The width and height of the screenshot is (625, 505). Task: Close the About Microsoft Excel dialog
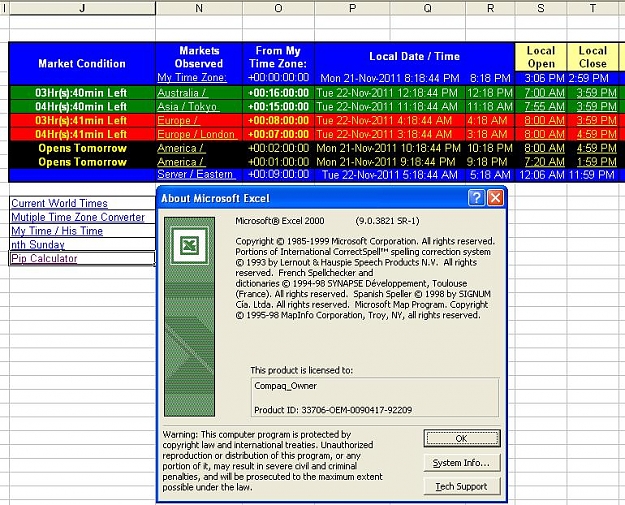point(495,197)
